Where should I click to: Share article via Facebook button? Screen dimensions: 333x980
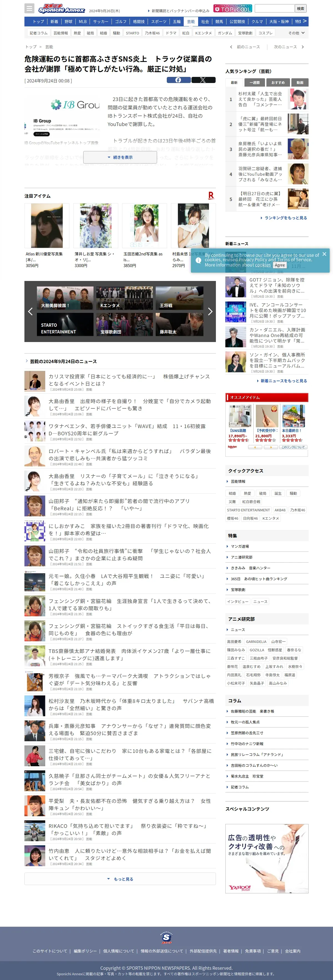[x=179, y=80]
